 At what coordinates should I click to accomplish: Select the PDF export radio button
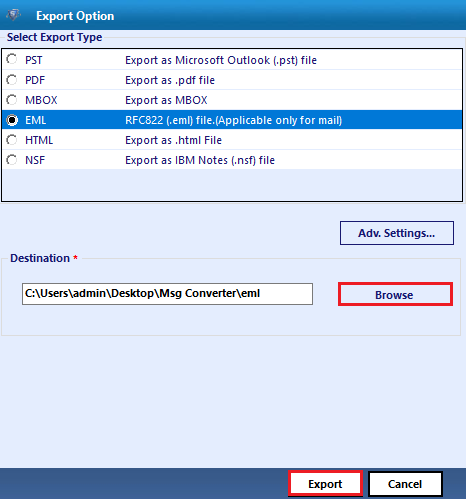(12, 80)
